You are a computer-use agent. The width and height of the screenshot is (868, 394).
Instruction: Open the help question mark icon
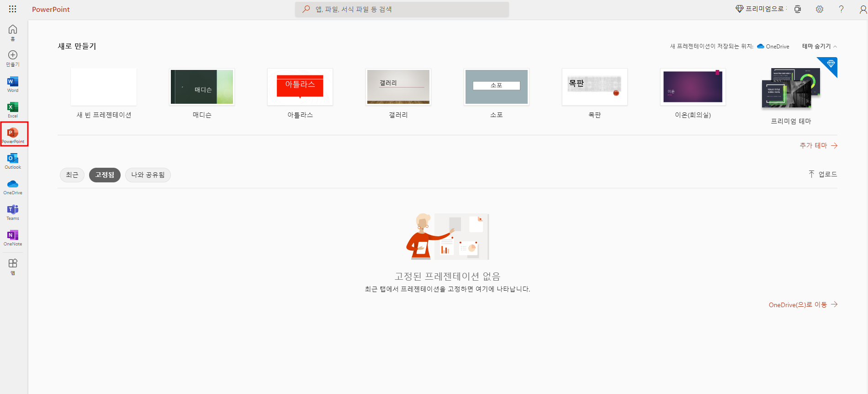pos(841,9)
